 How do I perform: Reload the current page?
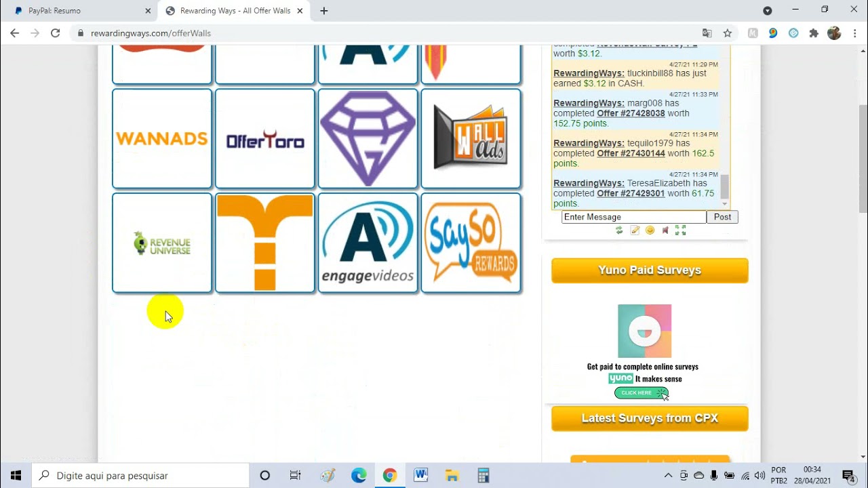pos(56,33)
